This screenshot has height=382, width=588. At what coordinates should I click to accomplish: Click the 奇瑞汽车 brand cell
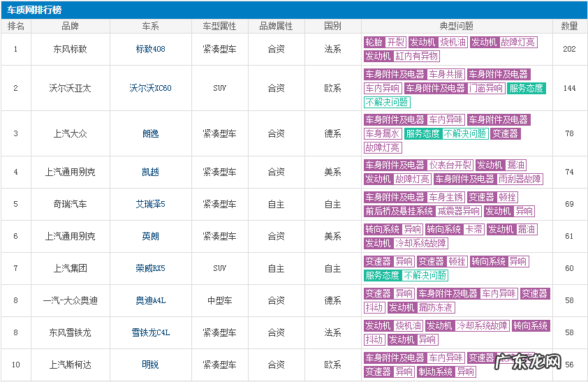click(x=70, y=205)
